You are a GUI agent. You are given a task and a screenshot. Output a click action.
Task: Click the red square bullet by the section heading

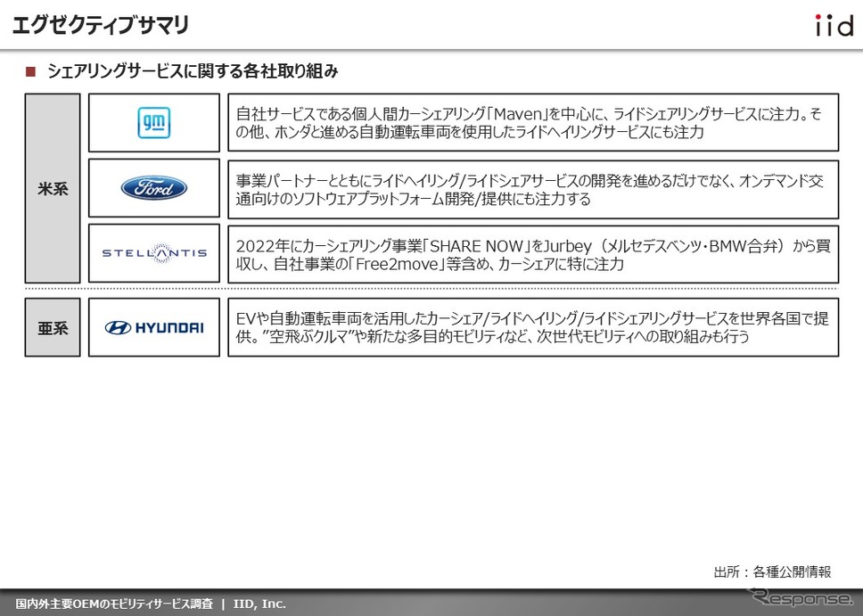tap(31, 71)
